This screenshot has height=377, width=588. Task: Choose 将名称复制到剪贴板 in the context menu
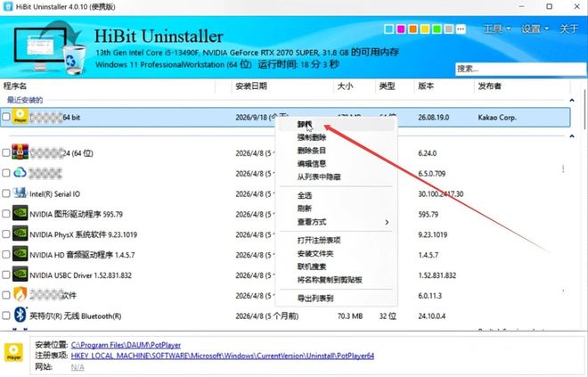click(x=336, y=280)
